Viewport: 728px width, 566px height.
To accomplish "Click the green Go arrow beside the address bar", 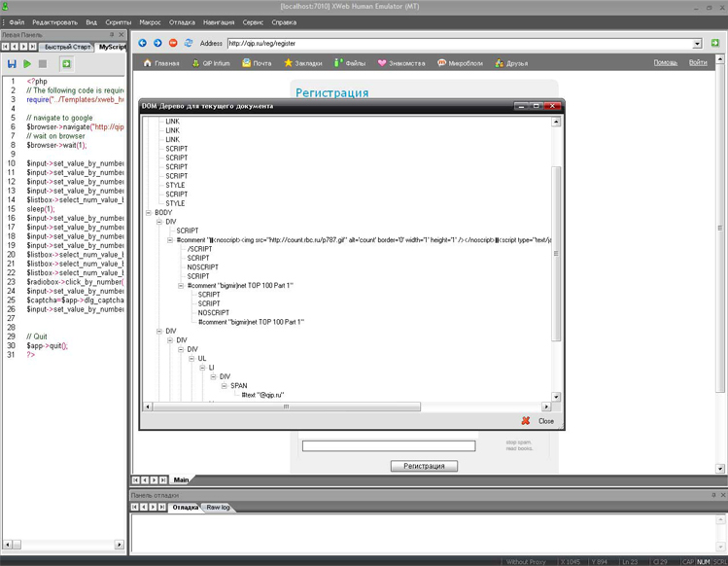I will coord(715,43).
